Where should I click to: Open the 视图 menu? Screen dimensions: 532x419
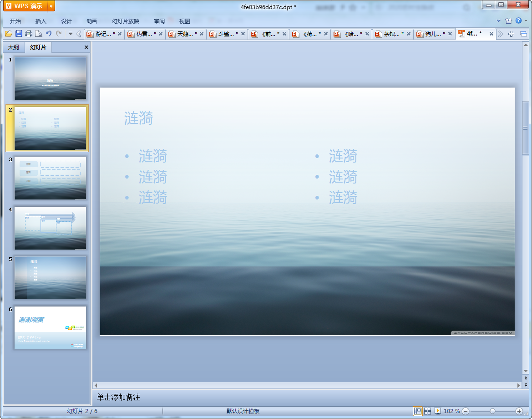click(x=185, y=21)
